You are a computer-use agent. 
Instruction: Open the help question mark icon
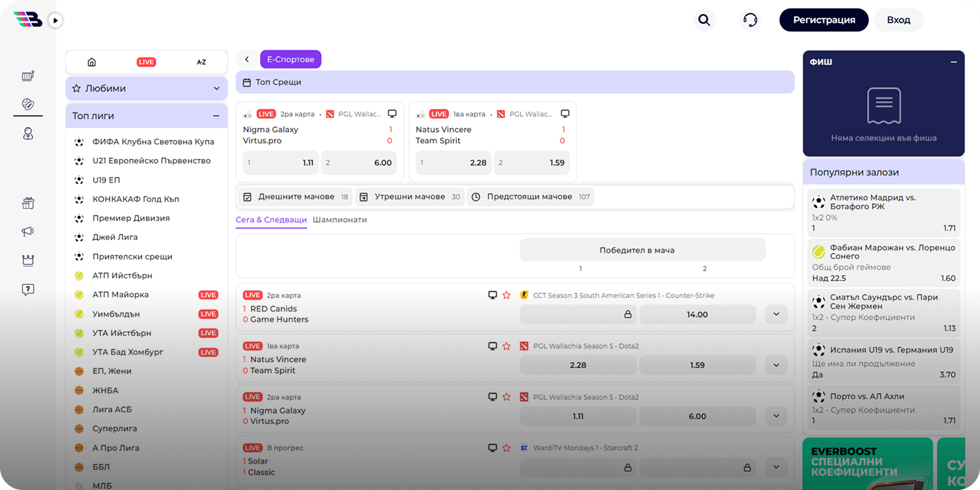click(x=28, y=289)
